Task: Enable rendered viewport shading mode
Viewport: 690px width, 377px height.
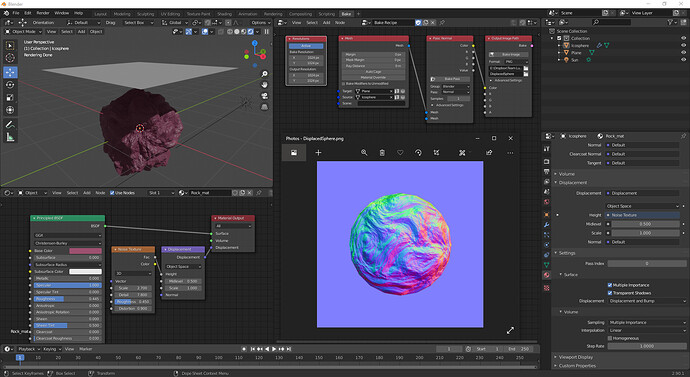Action: 250,32
